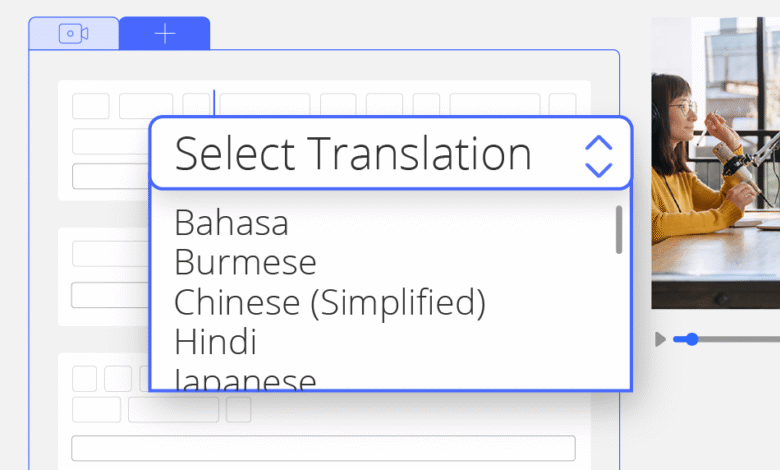Screen dimensions: 780x470
Task: Open the plus tab
Action: 165,34
